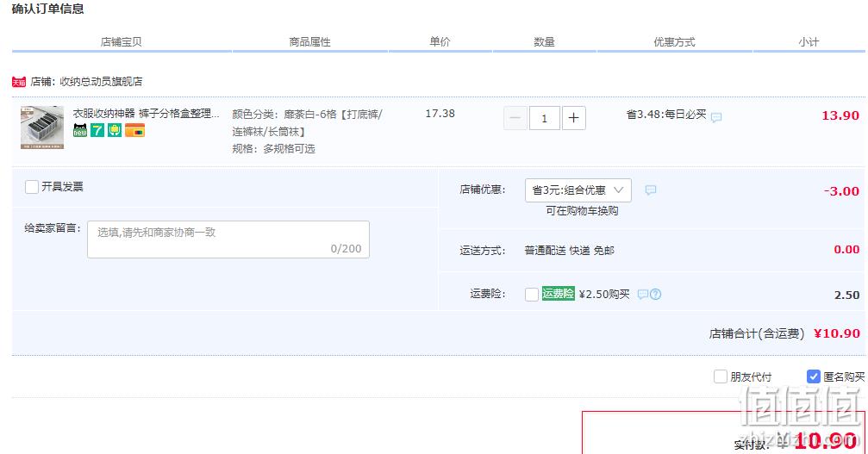Image resolution: width=868 pixels, height=454 pixels.
Task: Click the unit price 17.38
Action: tap(440, 114)
